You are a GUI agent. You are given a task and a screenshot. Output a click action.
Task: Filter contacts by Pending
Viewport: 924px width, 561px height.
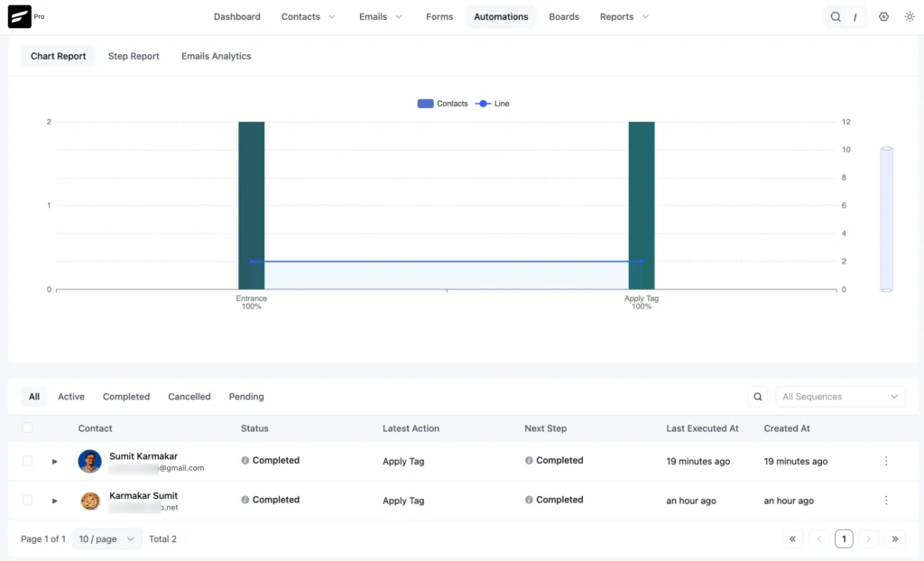pos(246,397)
